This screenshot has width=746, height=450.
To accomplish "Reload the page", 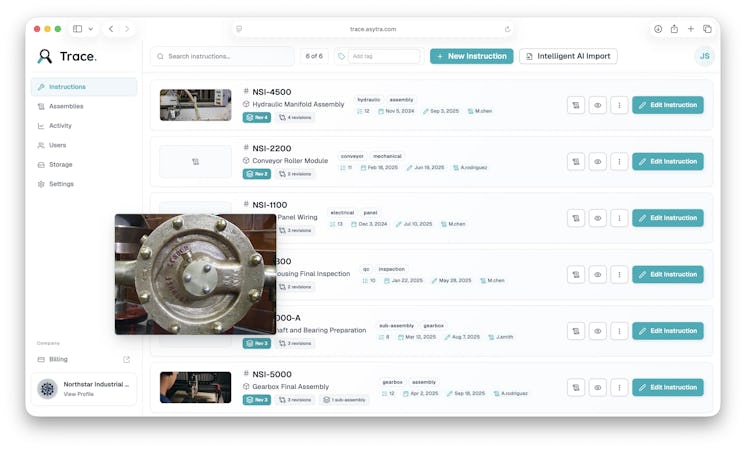I will click(x=508, y=29).
